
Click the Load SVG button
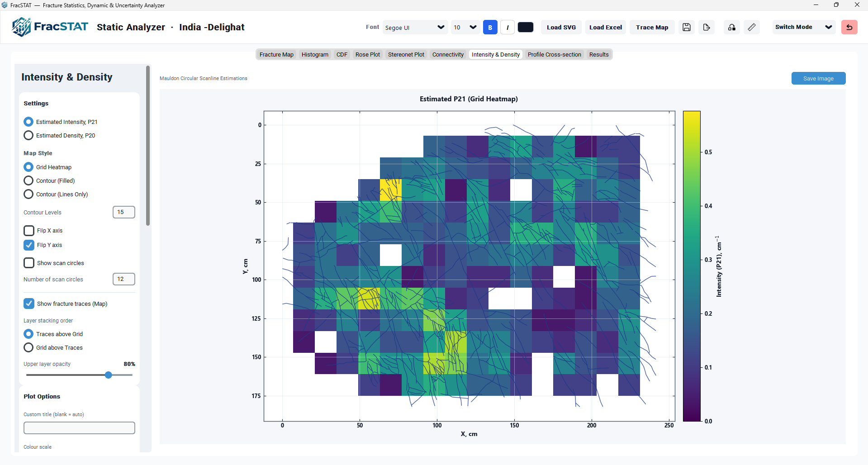point(561,27)
